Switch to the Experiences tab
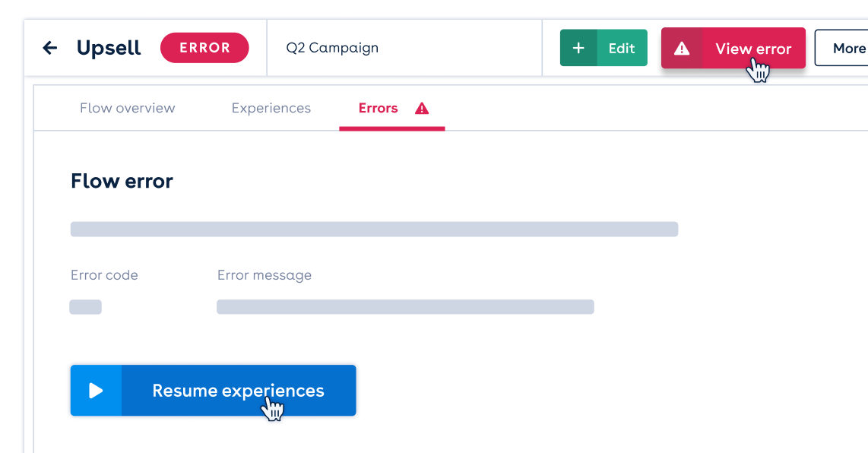The image size is (868, 453). click(x=271, y=108)
